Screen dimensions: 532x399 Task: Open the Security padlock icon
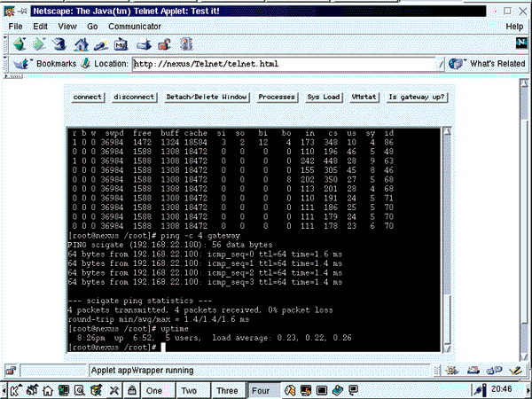(164, 43)
